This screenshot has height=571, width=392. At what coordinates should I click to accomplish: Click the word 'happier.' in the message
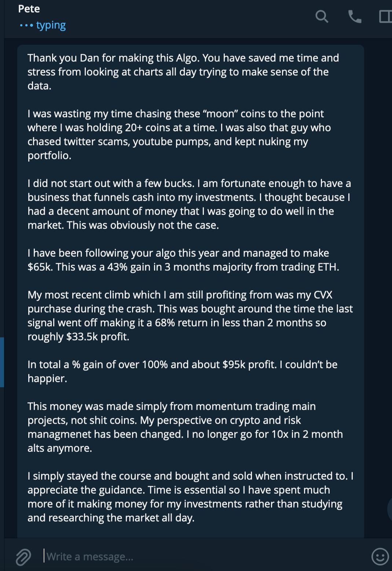[47, 378]
